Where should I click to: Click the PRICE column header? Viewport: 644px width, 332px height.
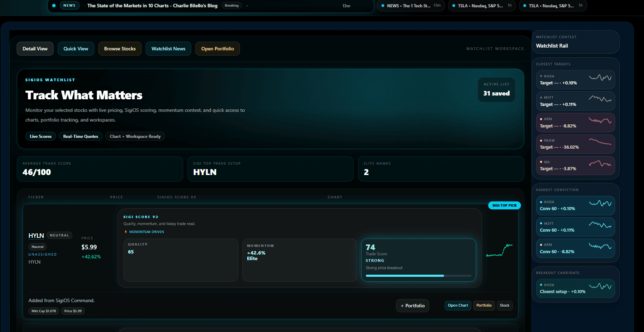[116, 197]
